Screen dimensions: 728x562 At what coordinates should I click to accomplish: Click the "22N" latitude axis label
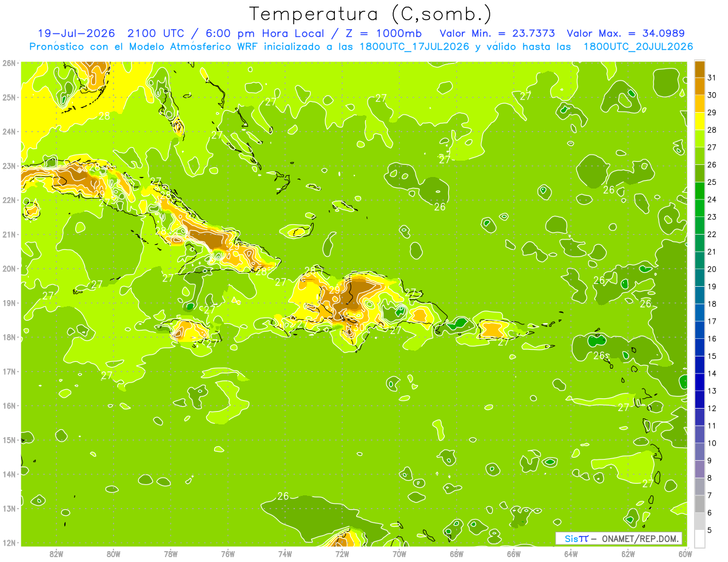[x=9, y=200]
